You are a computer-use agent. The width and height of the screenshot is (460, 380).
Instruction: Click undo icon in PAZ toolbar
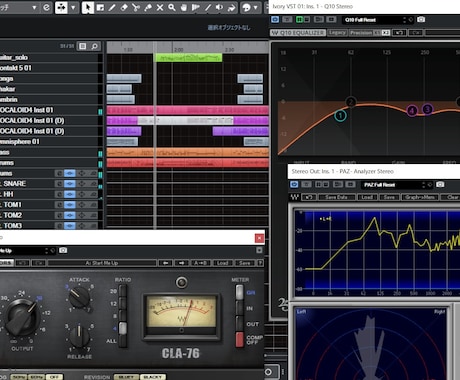[x=309, y=197]
